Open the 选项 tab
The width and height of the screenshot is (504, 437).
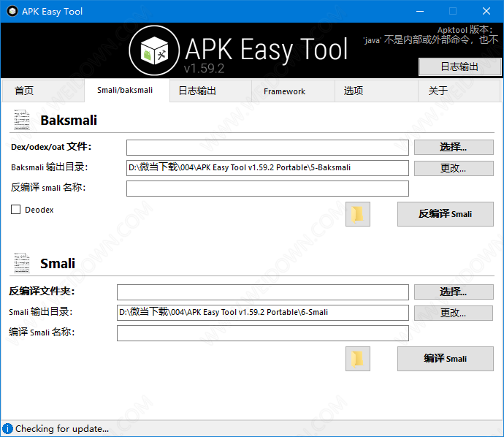tap(376, 91)
